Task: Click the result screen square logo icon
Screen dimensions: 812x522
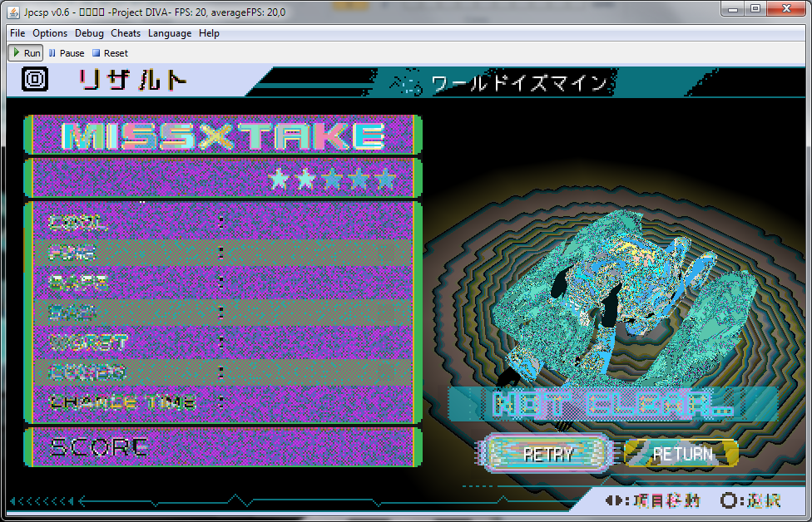Action: click(35, 79)
